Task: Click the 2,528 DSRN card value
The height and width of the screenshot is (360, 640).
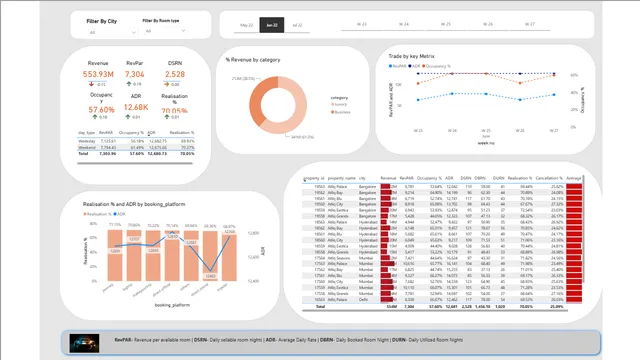Action: (175, 74)
